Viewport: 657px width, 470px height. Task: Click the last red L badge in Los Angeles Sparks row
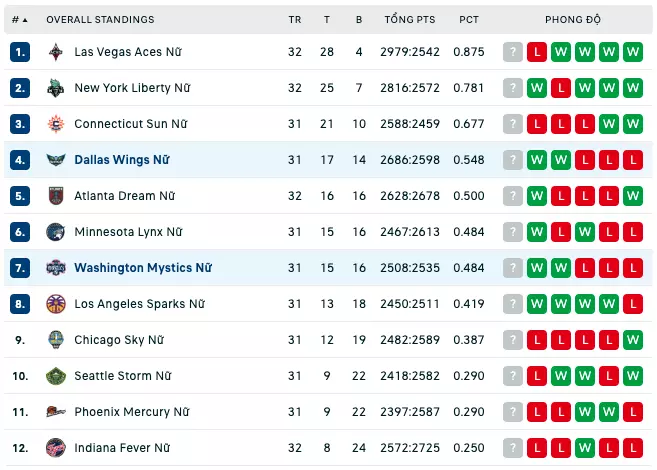633,304
